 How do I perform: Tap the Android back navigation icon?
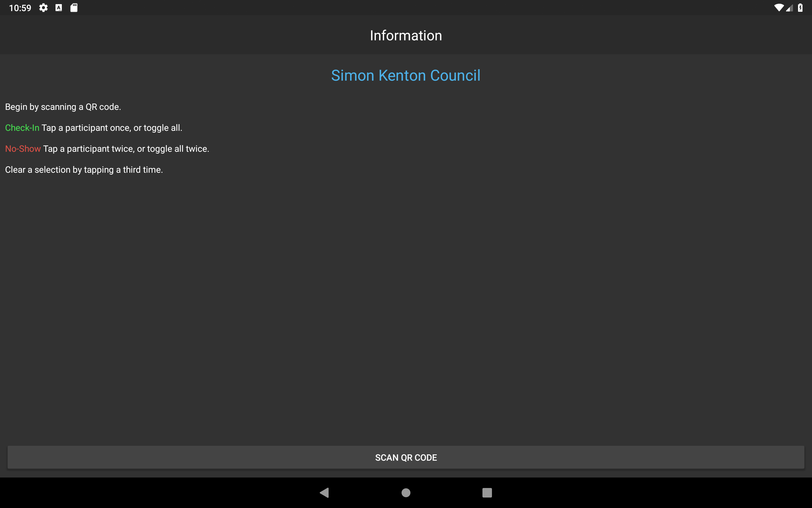click(x=324, y=492)
